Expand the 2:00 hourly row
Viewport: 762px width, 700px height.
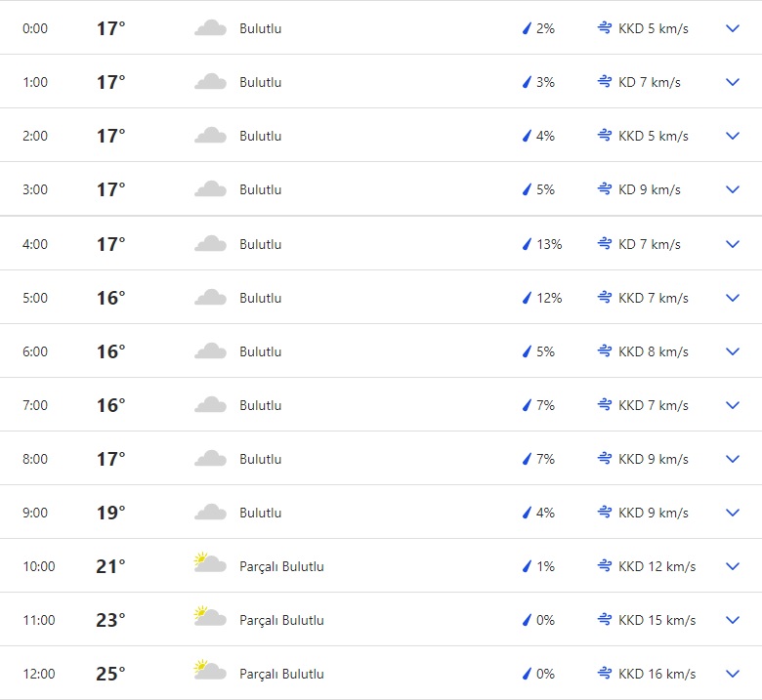click(733, 136)
